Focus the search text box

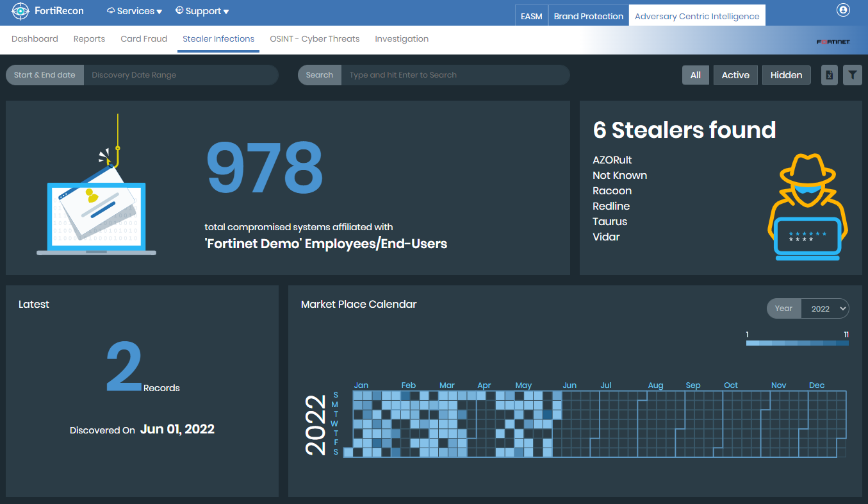(x=455, y=75)
